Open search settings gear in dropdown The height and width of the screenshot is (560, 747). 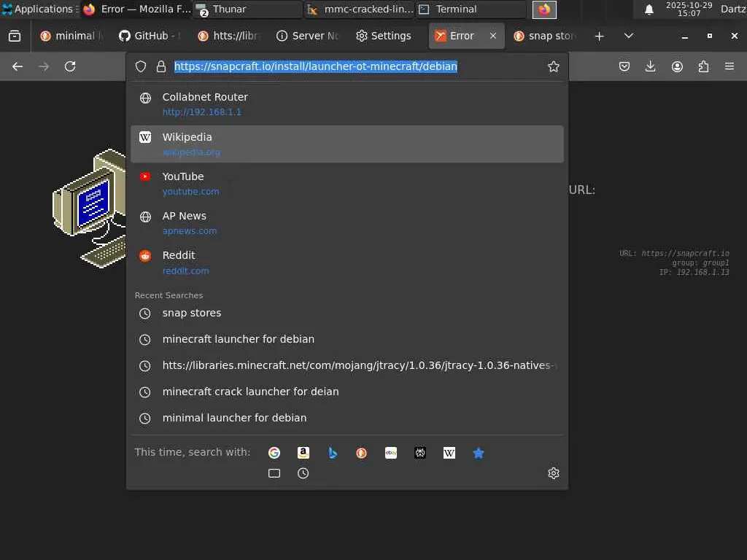click(x=553, y=473)
